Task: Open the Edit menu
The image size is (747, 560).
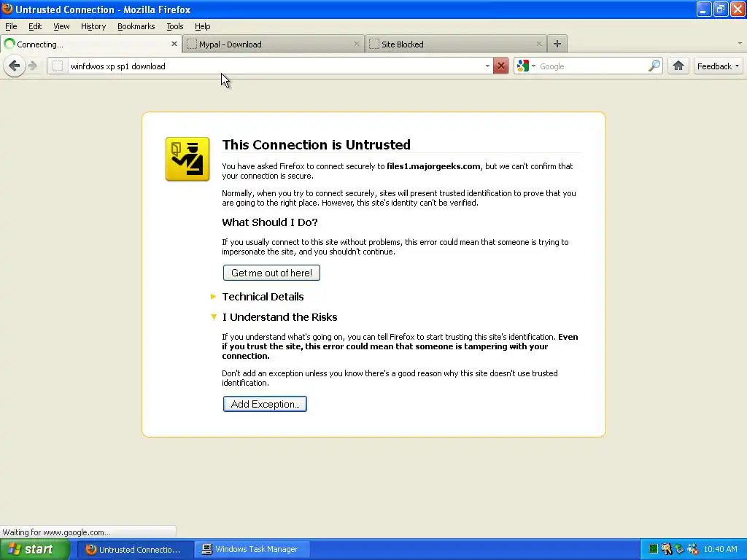Action: coord(35,26)
